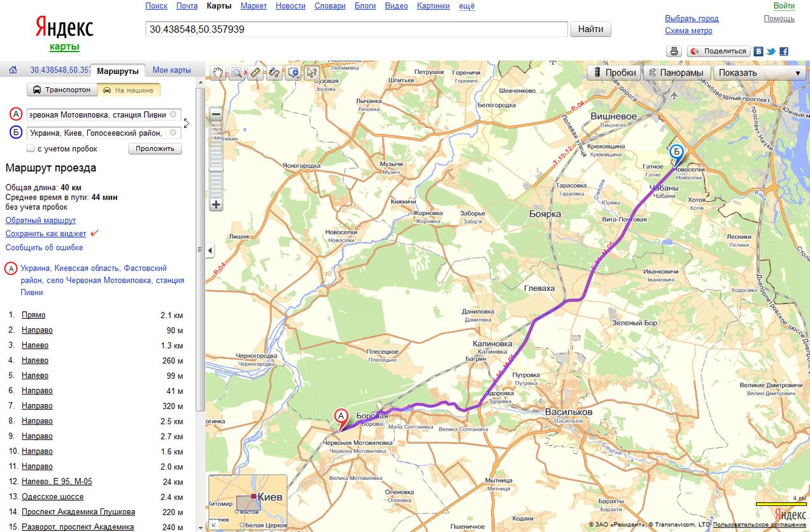Click the info pointer question tool

pos(312,72)
